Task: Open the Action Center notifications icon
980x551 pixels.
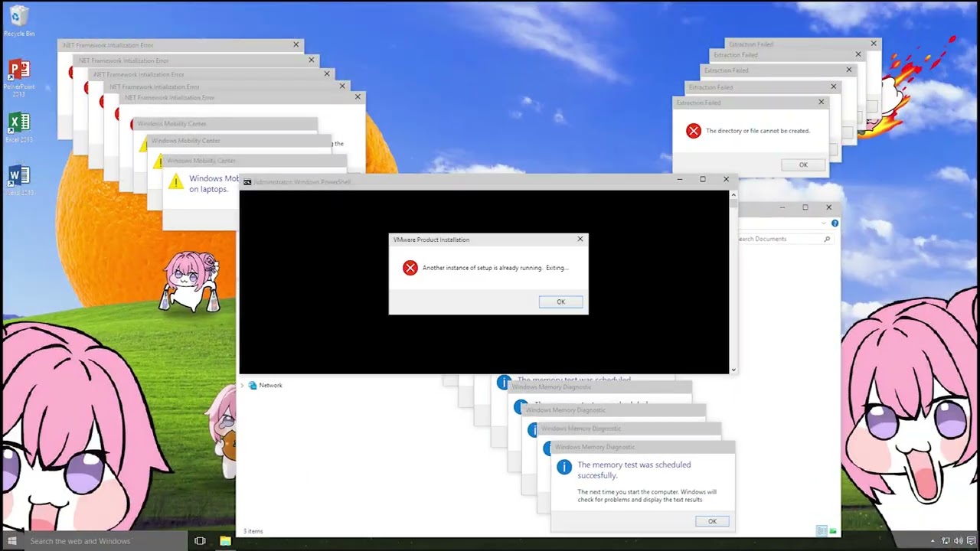Action: point(971,541)
